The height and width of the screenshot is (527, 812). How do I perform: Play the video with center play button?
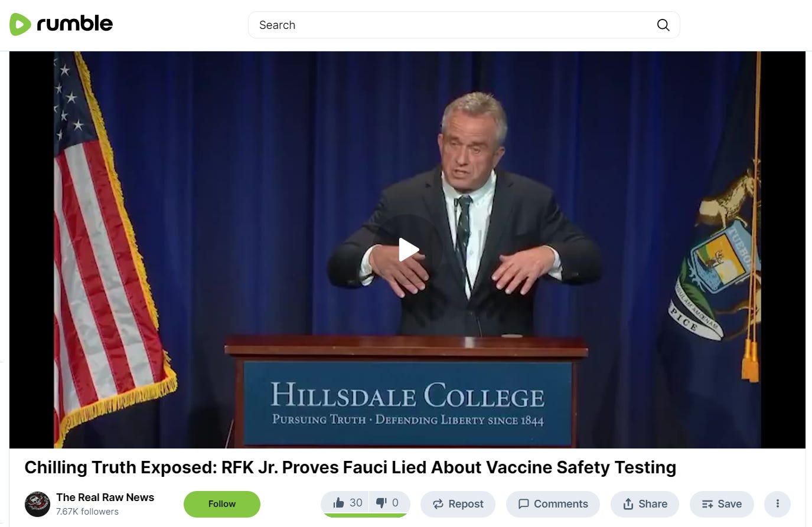407,250
